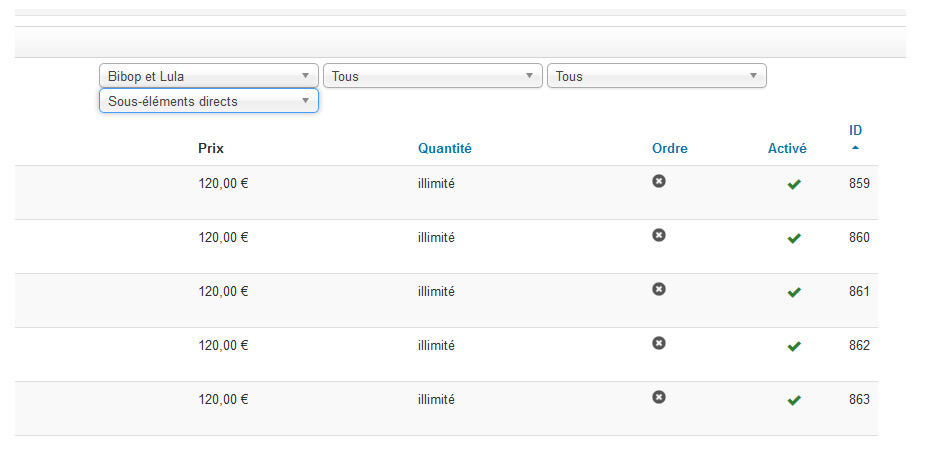Sort by the ID column header
The height and width of the screenshot is (454, 946).
(856, 130)
